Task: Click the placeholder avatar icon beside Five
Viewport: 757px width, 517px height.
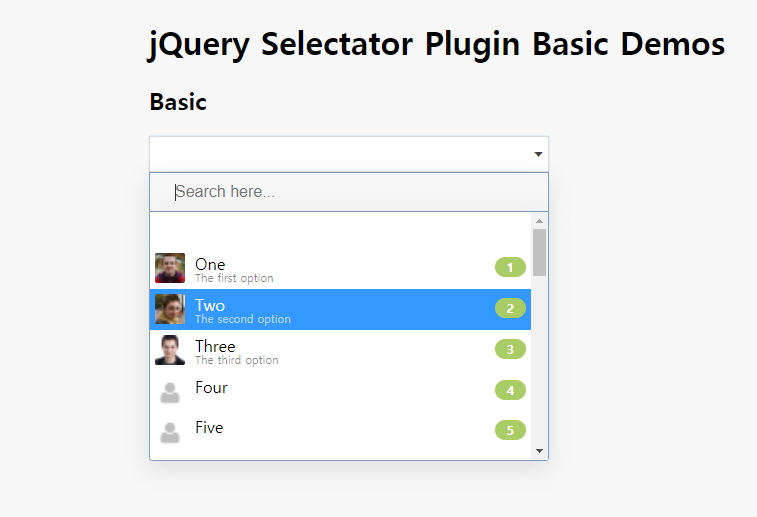Action: tap(169, 433)
